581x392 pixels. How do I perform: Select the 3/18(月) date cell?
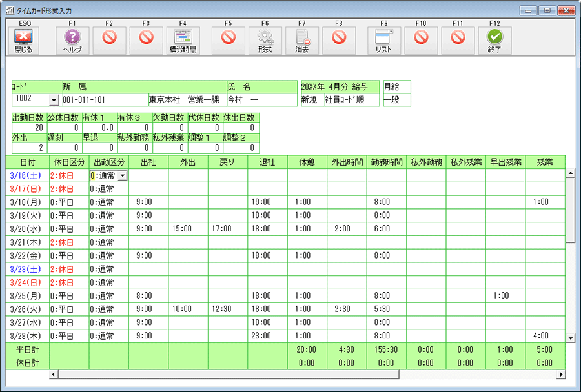[x=26, y=202]
